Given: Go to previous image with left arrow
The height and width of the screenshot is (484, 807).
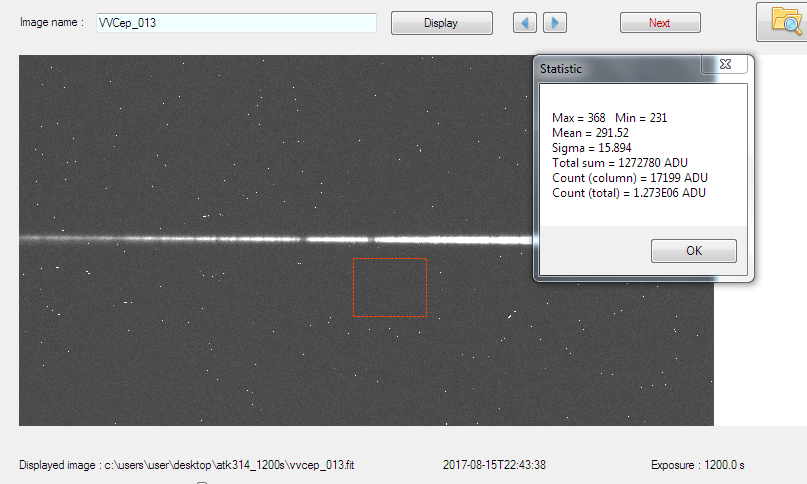Looking at the screenshot, I should click(x=525, y=23).
